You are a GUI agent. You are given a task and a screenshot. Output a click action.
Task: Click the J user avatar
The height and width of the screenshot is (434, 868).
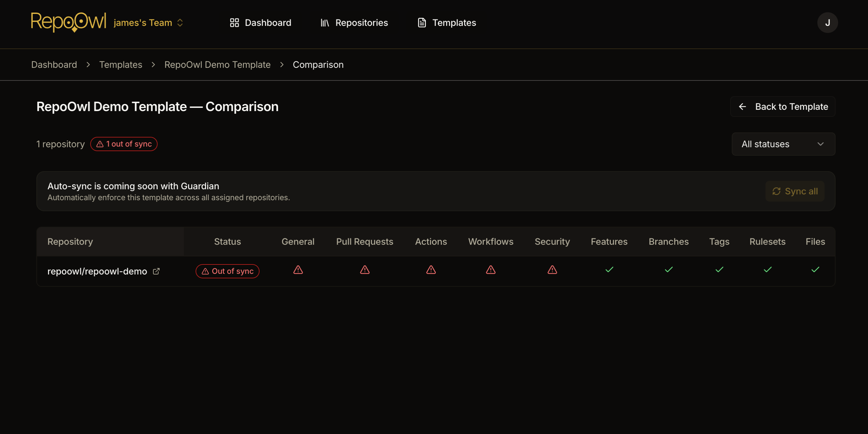tap(828, 22)
